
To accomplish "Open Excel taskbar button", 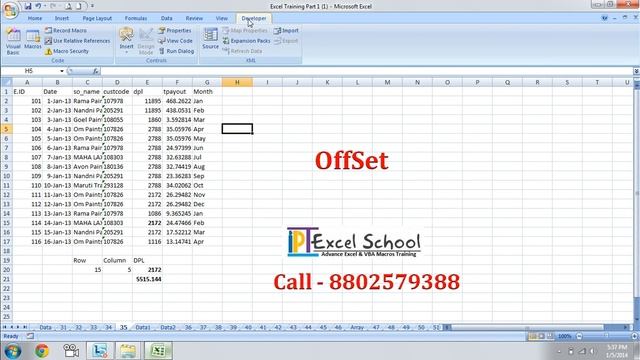I will (158, 351).
